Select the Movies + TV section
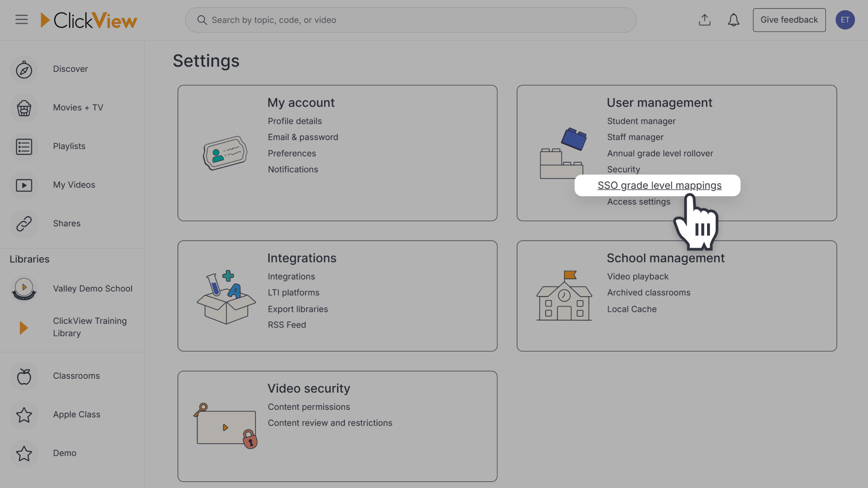 point(78,107)
